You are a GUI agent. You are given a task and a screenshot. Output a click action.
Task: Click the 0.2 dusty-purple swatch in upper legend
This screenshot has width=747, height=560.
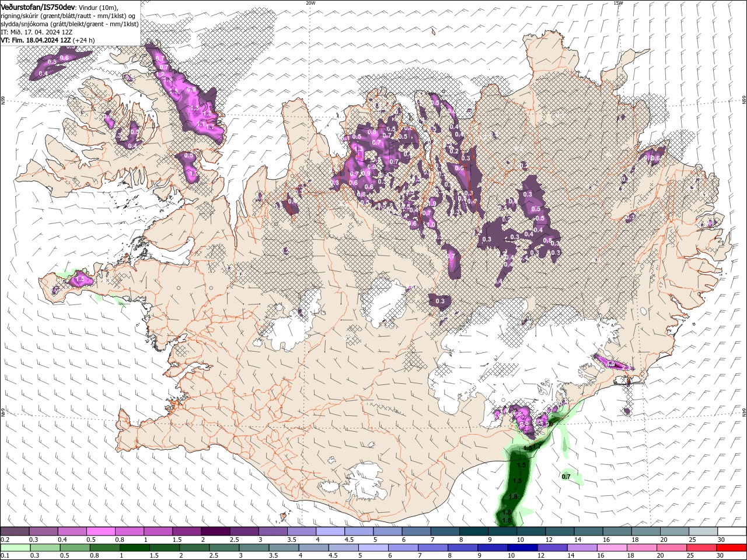(x=15, y=531)
